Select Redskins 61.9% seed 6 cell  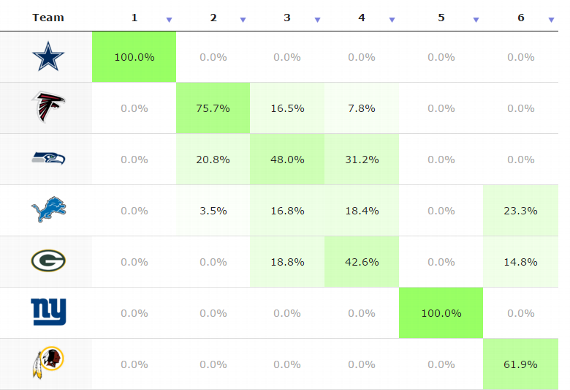click(521, 364)
